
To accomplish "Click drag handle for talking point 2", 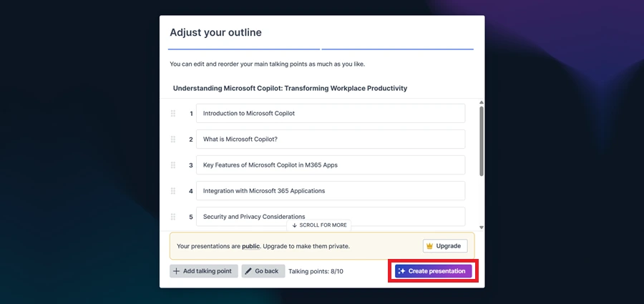I will tap(173, 139).
